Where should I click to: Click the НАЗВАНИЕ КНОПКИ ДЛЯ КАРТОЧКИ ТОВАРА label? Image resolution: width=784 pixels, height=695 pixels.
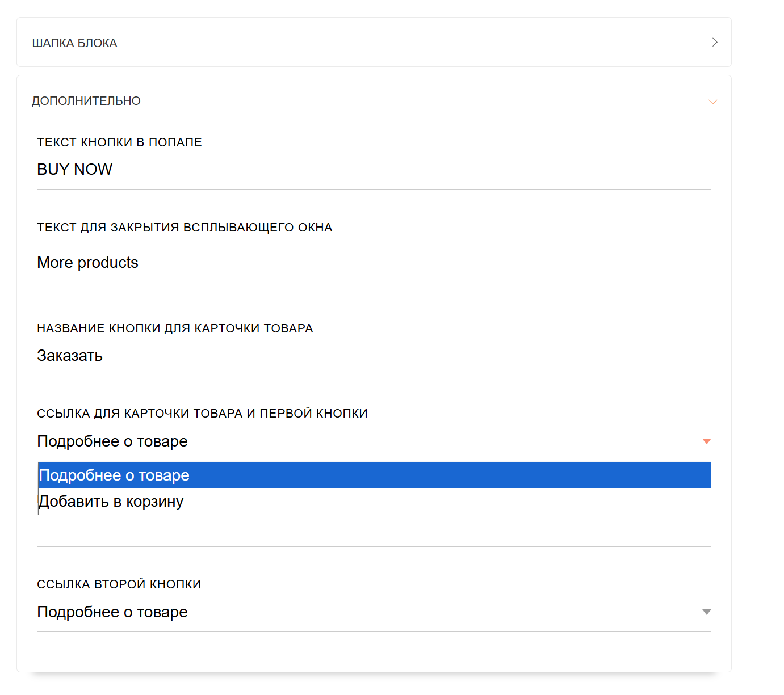(175, 328)
